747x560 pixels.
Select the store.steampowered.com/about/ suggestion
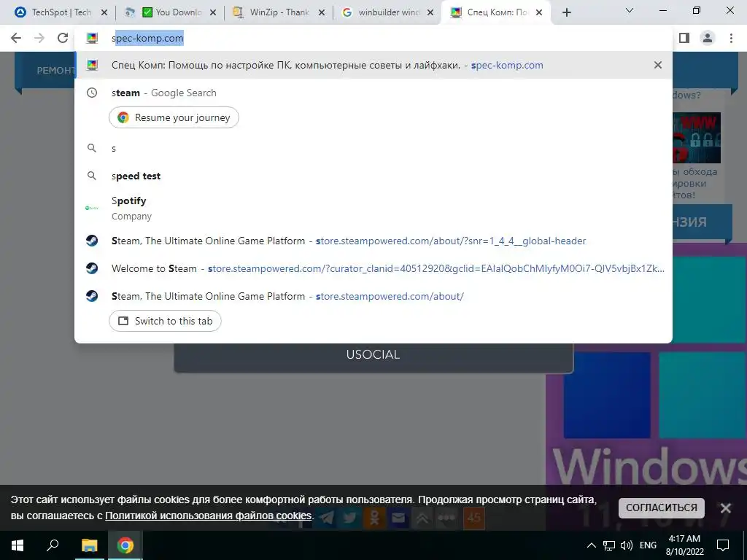click(x=373, y=296)
